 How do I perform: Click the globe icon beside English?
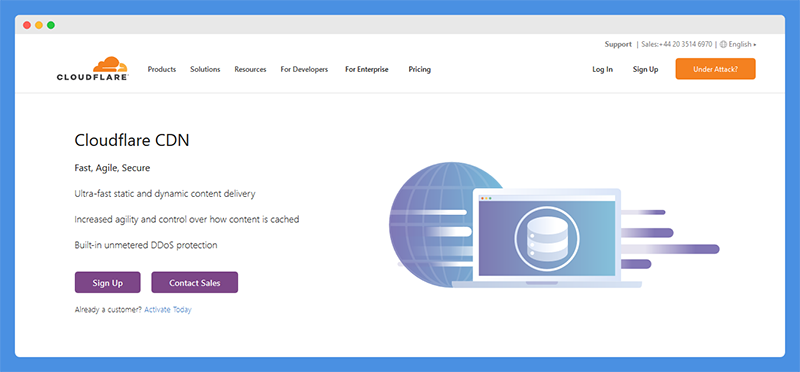[723, 44]
